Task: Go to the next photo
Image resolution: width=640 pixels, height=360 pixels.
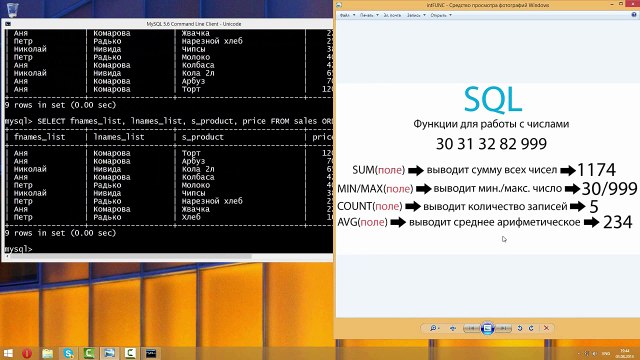Action: tap(503, 328)
